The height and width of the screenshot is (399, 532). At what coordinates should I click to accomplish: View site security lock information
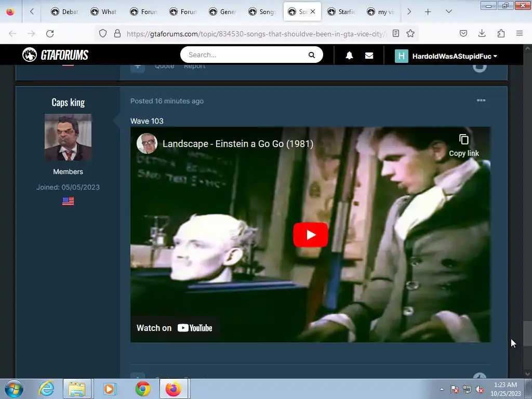117,33
